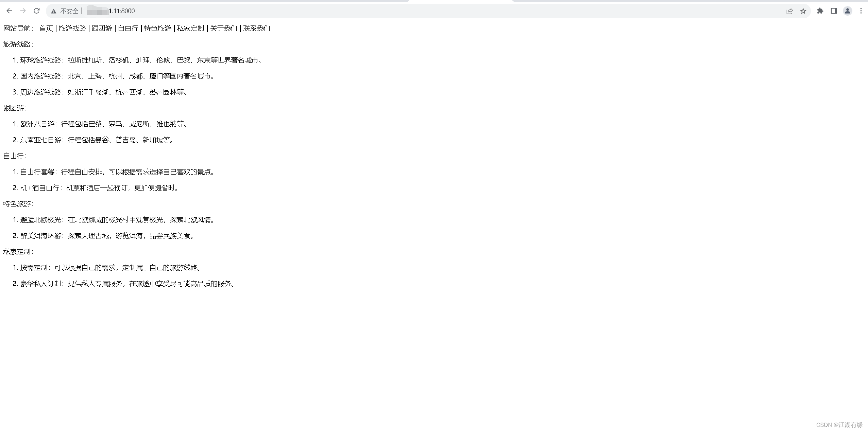The width and height of the screenshot is (868, 431).
Task: Select the 自由行 navigation item
Action: click(x=128, y=28)
